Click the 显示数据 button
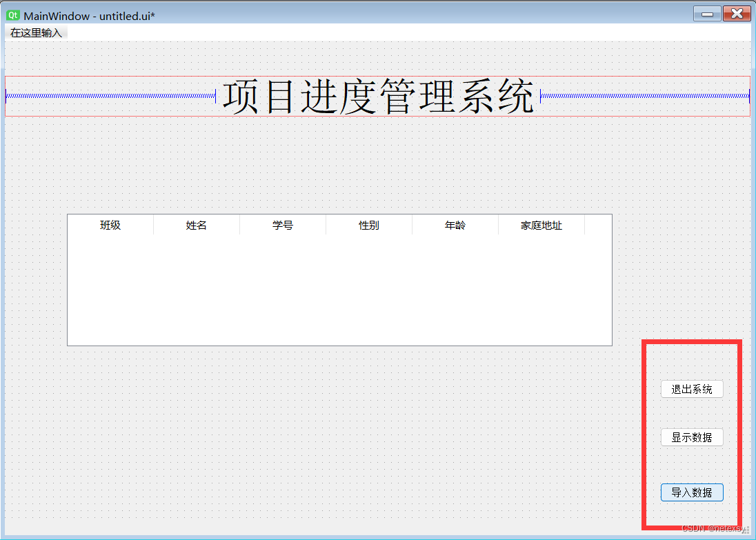The image size is (756, 540). (692, 437)
